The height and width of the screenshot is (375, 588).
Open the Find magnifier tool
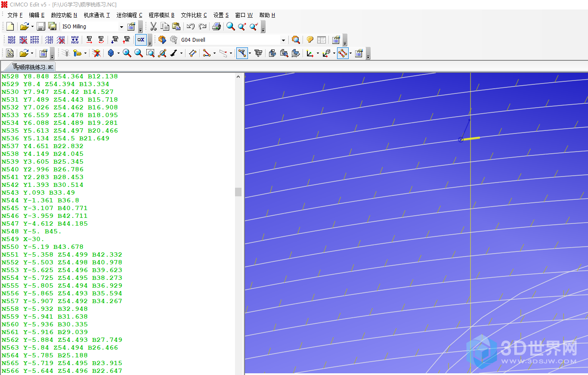tap(231, 27)
